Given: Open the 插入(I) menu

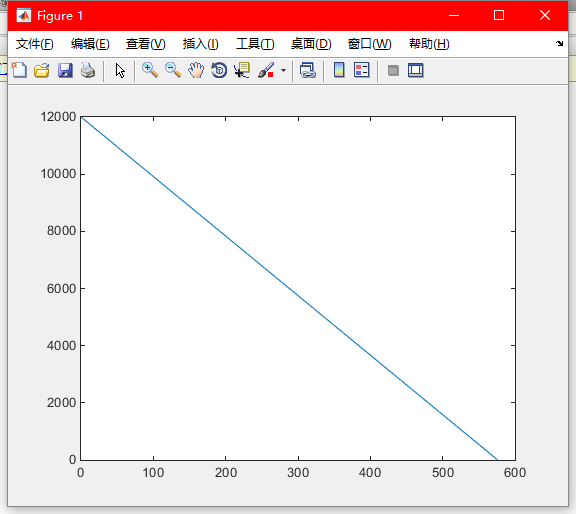Looking at the screenshot, I should click(x=201, y=44).
